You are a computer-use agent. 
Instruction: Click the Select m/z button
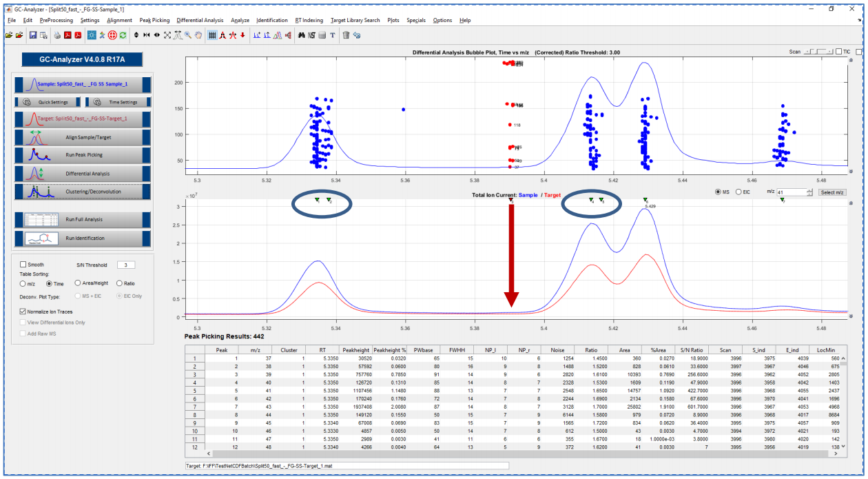pos(832,192)
